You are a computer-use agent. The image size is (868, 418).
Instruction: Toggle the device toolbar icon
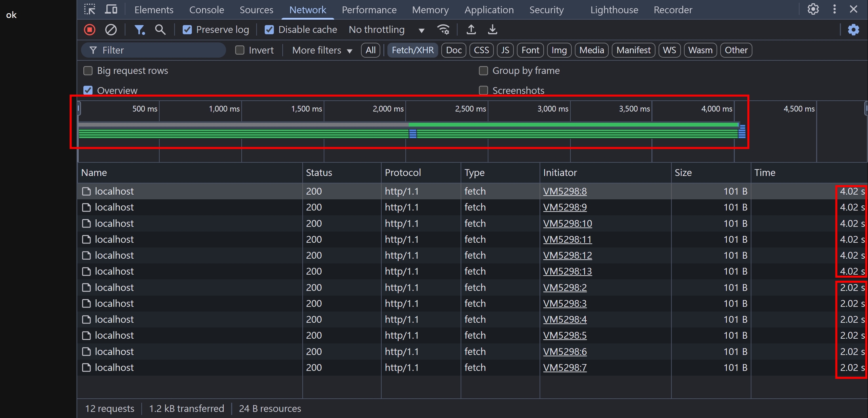coord(111,9)
